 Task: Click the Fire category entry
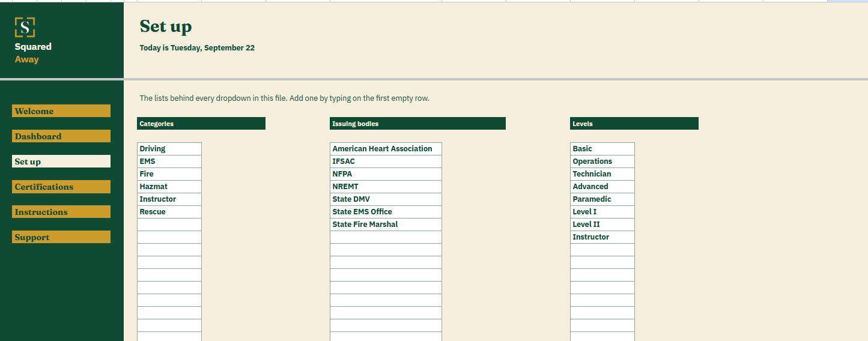(169, 174)
